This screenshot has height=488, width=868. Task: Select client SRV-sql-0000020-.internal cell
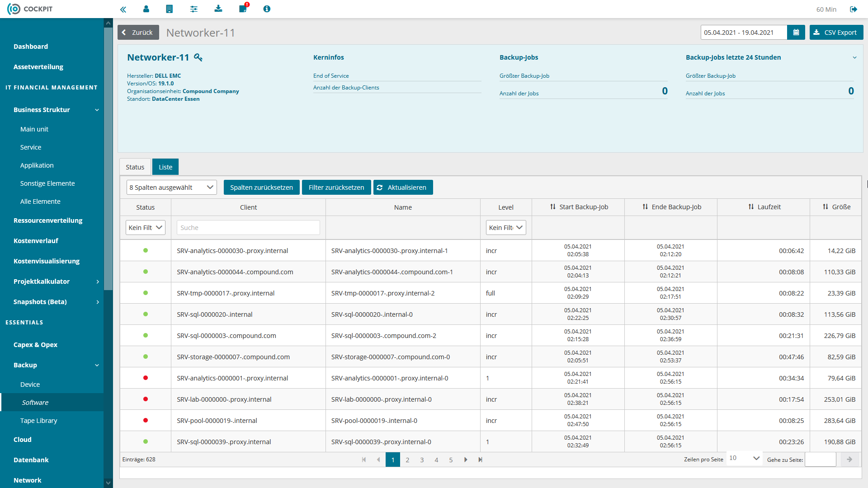pos(248,314)
